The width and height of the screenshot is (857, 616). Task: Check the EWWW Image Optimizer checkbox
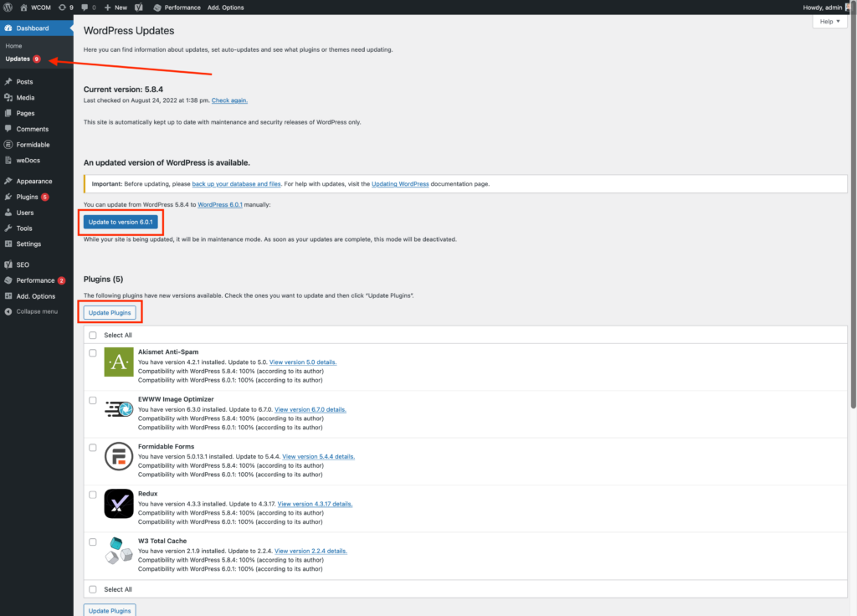click(93, 400)
